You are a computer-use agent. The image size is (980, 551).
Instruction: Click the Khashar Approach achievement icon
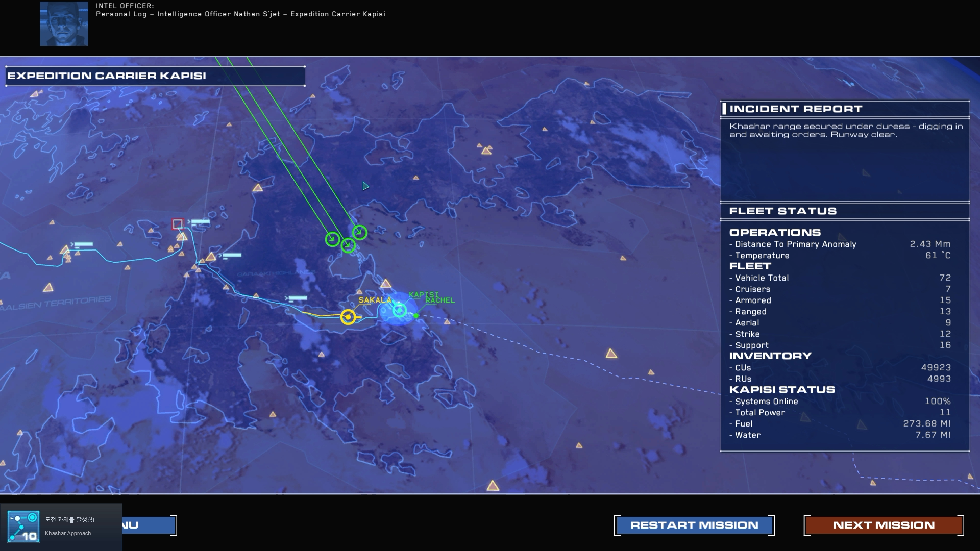point(23,527)
